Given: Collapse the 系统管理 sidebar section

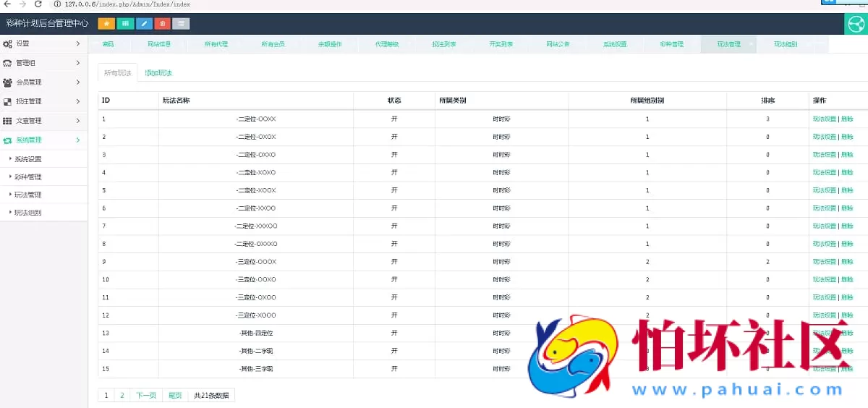Looking at the screenshot, I should [43, 140].
